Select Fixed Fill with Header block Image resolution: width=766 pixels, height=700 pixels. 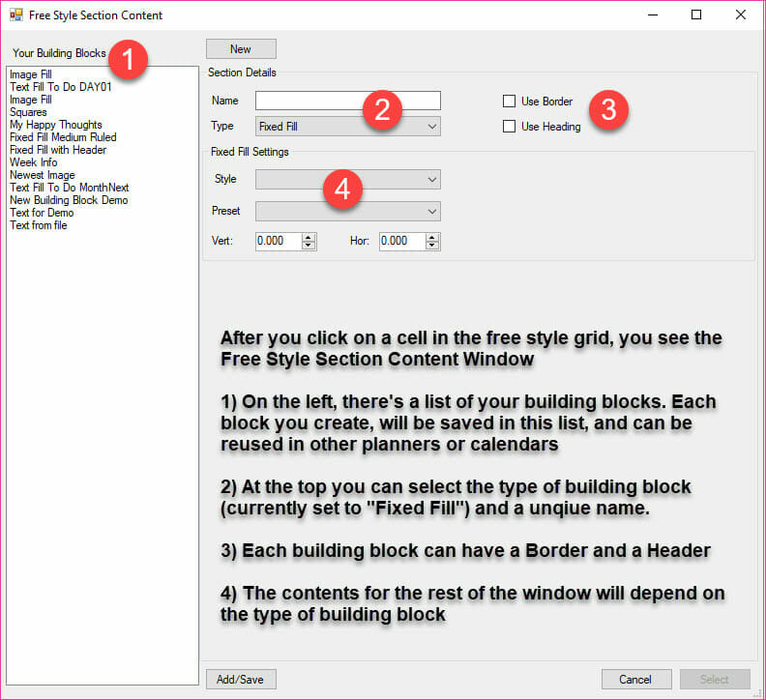point(58,150)
